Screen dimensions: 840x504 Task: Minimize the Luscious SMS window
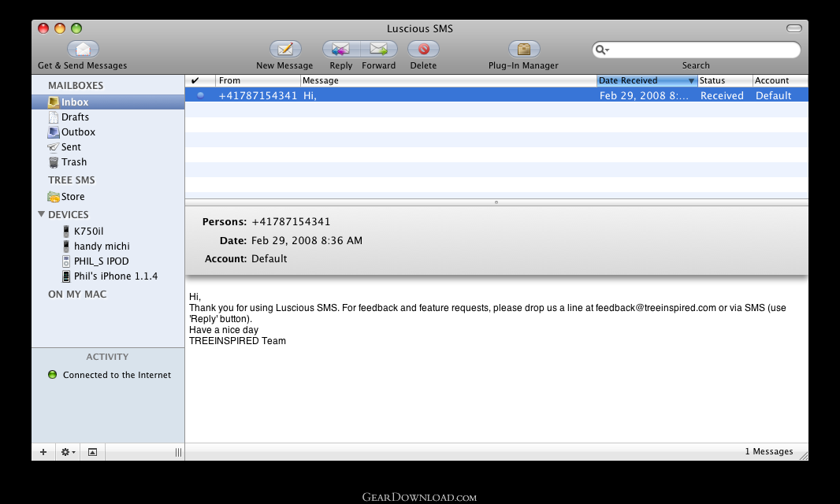pyautogui.click(x=60, y=28)
